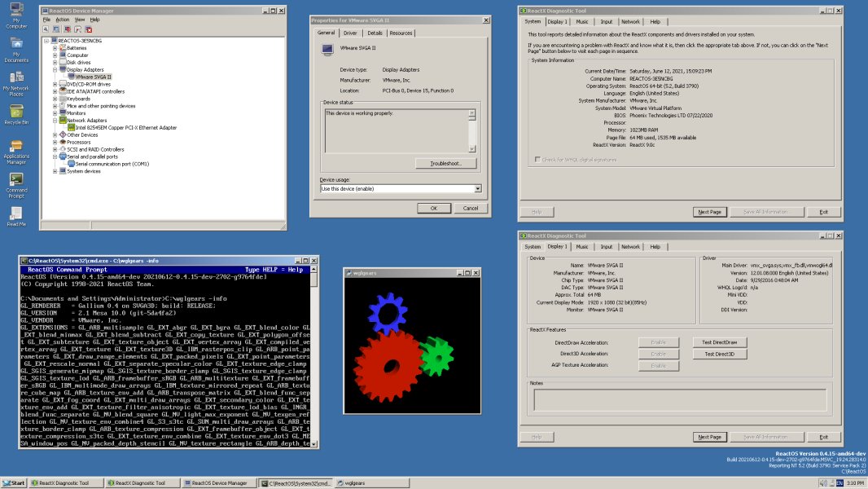The image size is (868, 489).
Task: Open Details tab in properties dialog
Action: coord(375,33)
